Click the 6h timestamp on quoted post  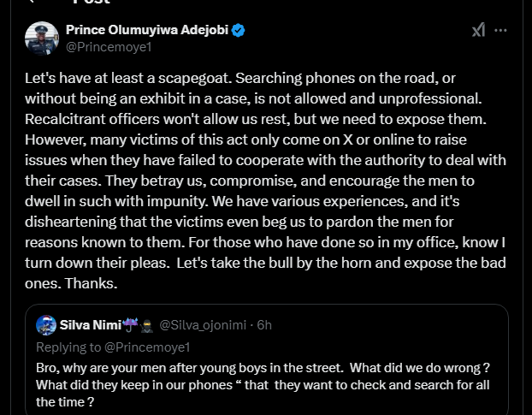pos(264,325)
